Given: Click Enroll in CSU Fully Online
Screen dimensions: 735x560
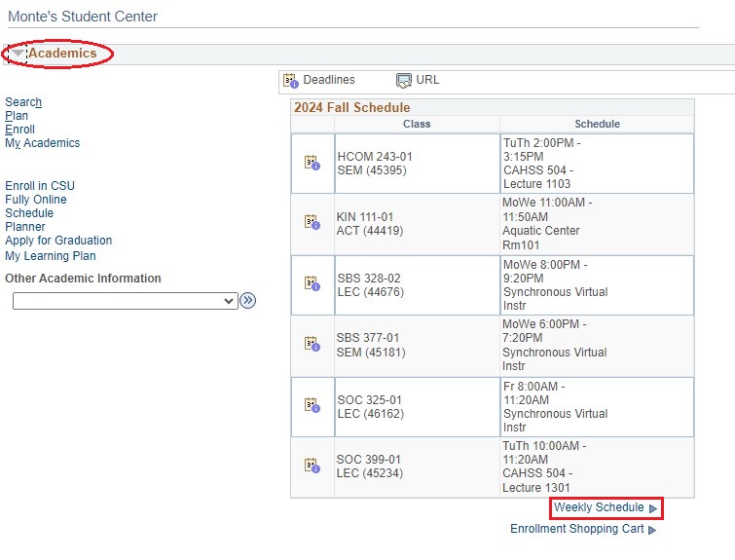Looking at the screenshot, I should (x=39, y=193).
